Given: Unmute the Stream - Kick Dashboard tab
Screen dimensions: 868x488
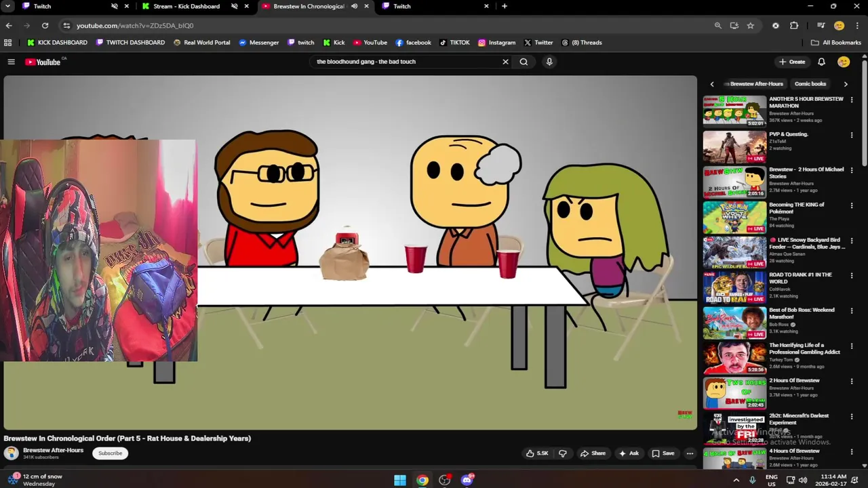Looking at the screenshot, I should (x=234, y=6).
